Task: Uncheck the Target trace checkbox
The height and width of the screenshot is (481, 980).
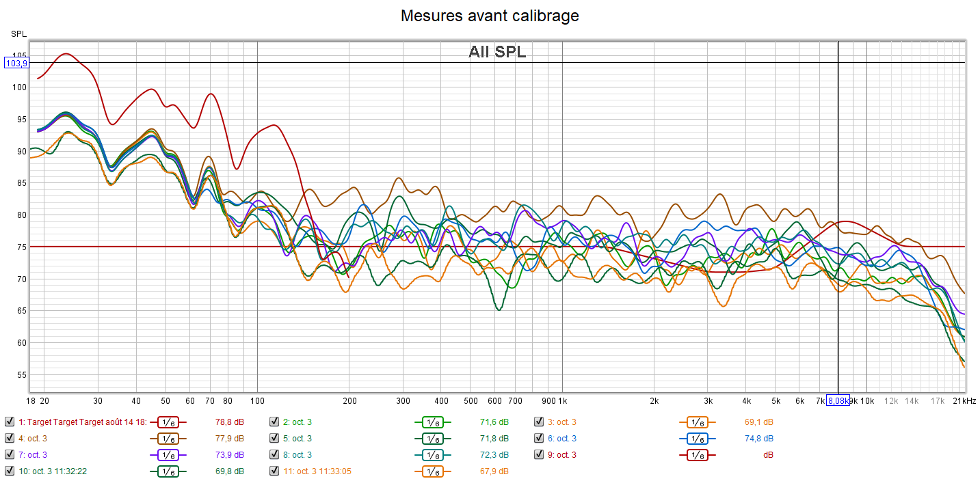Action: (9, 422)
